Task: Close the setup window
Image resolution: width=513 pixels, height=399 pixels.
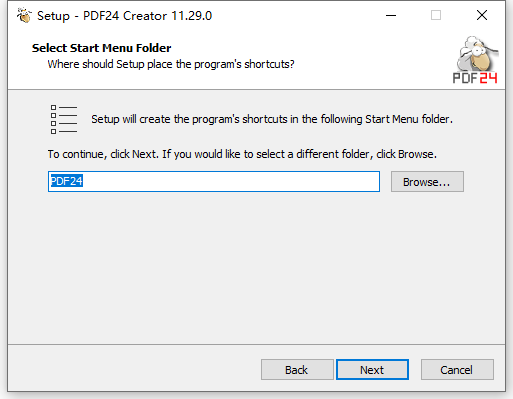Action: point(482,15)
